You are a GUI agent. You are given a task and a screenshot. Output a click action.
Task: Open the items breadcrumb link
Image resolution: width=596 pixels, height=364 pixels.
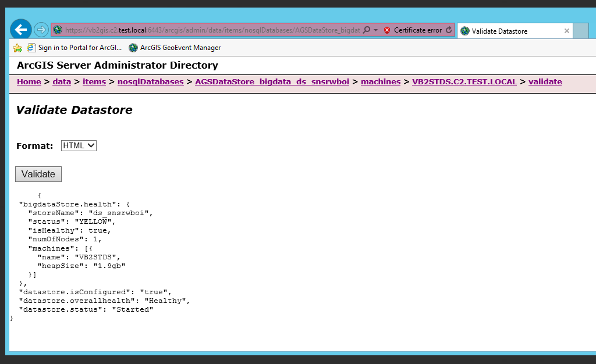pyautogui.click(x=94, y=81)
